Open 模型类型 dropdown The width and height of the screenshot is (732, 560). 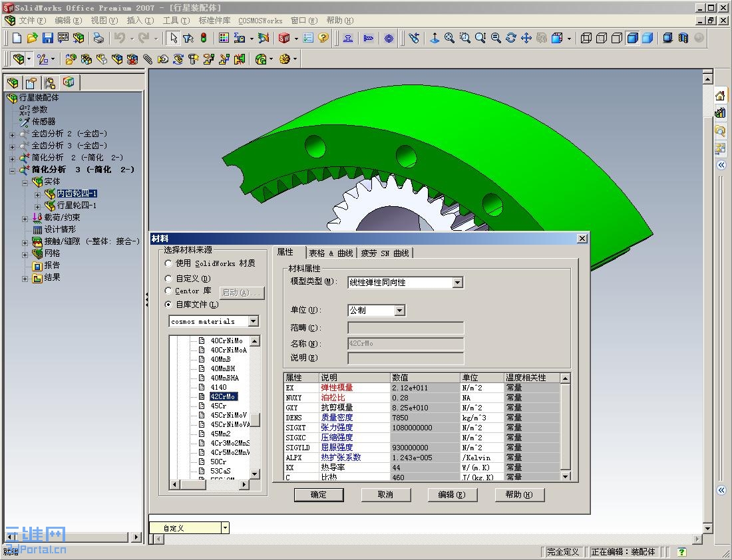pyautogui.click(x=458, y=283)
